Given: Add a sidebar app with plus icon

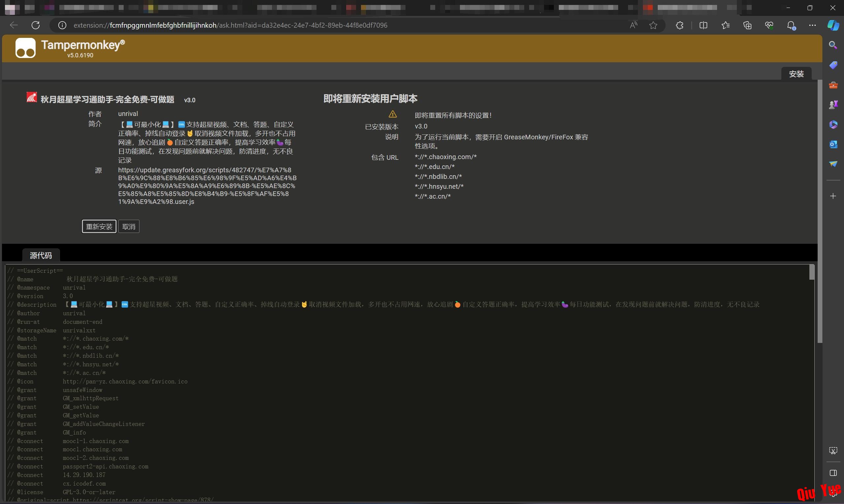Looking at the screenshot, I should point(833,196).
